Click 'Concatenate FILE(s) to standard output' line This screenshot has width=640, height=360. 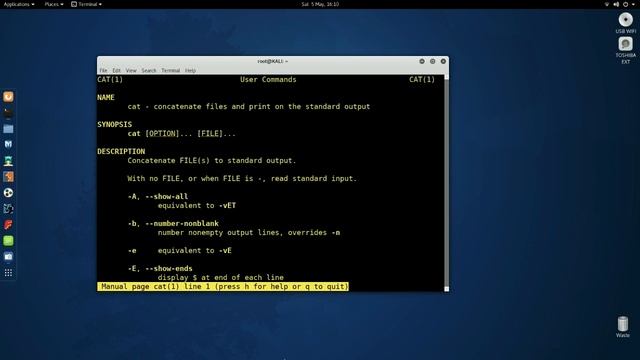pos(212,160)
